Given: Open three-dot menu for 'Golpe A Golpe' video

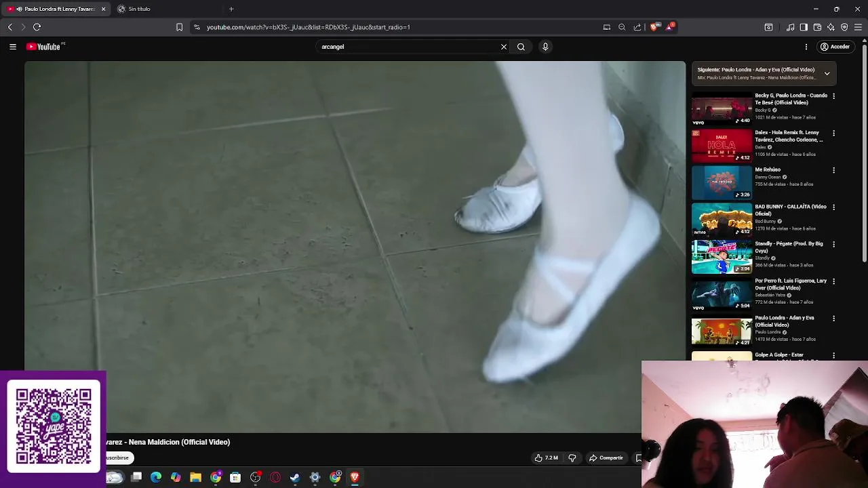Looking at the screenshot, I should click(833, 355).
